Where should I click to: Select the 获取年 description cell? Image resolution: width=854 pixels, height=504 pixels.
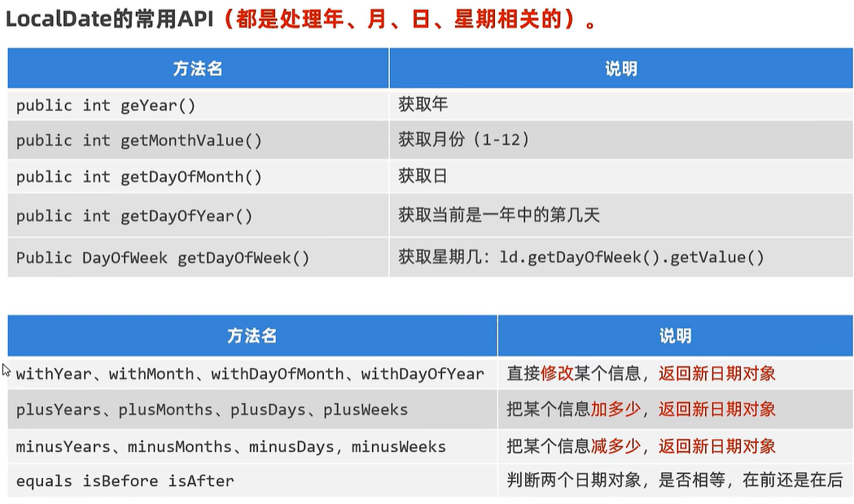[423, 104]
